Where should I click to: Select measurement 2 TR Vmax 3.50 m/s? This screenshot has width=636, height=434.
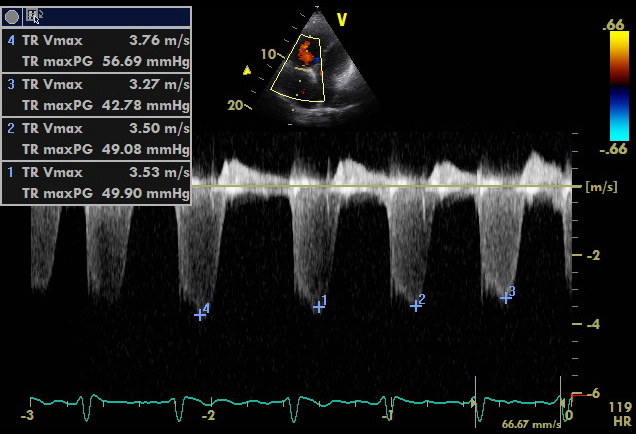97,129
